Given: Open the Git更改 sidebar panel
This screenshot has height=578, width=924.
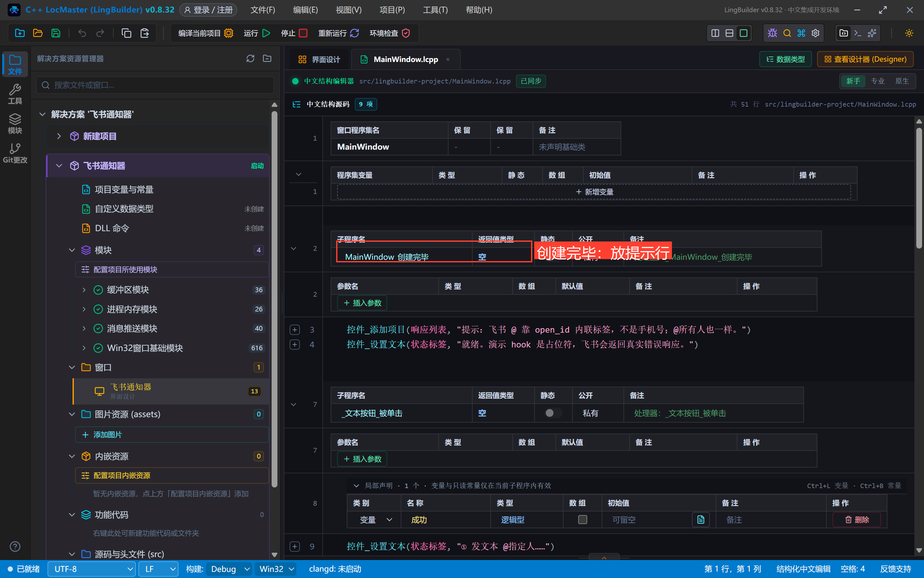Looking at the screenshot, I should [15, 153].
